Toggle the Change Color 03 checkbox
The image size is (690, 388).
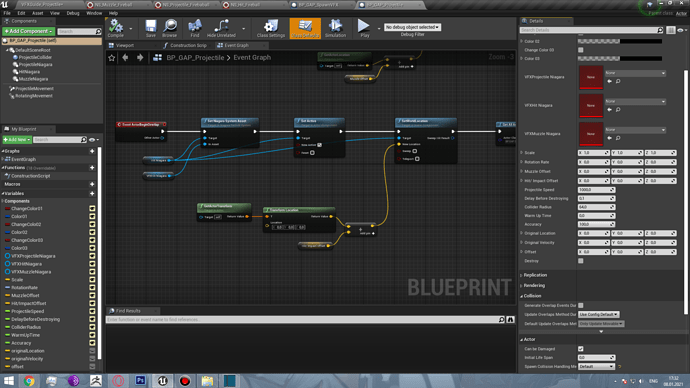click(581, 50)
